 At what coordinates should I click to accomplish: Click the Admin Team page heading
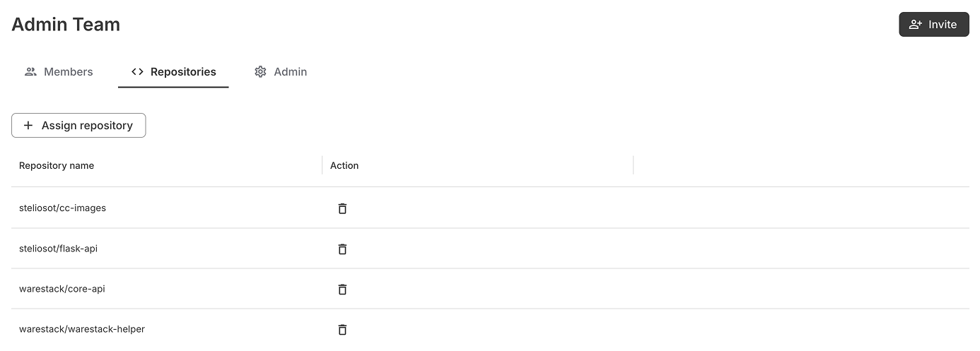(x=66, y=24)
